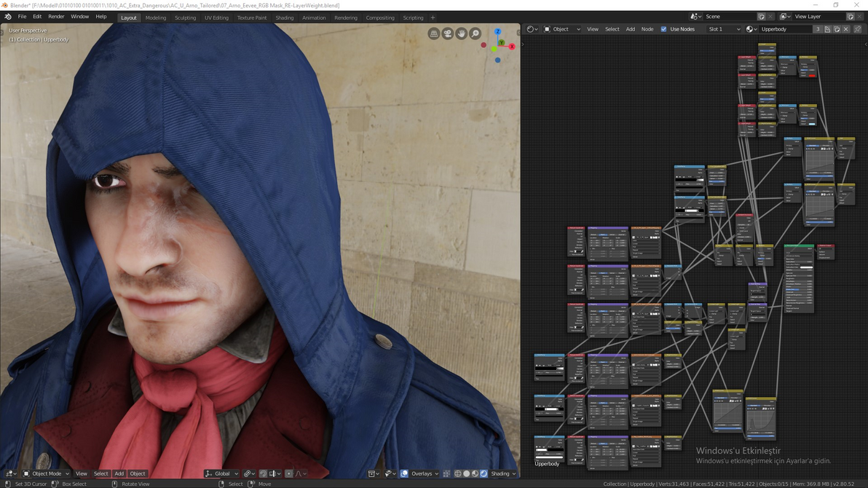Click the green Principled BSDF node header

click(x=800, y=246)
